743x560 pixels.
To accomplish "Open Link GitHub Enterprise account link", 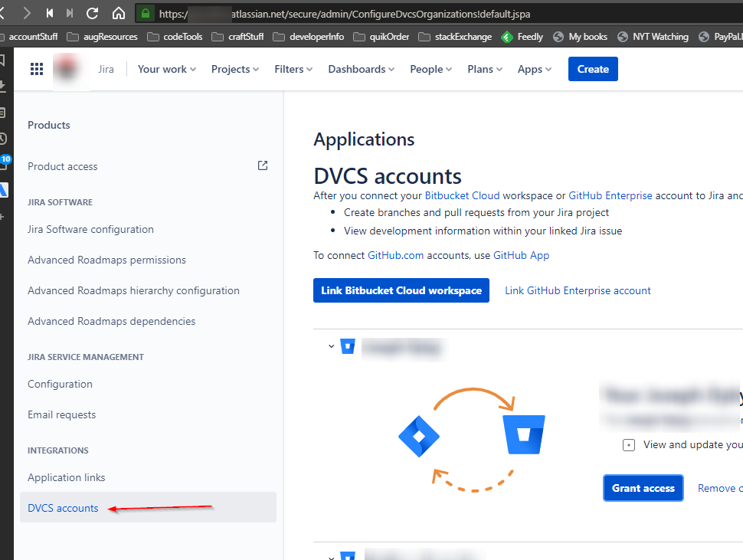I will click(x=578, y=290).
